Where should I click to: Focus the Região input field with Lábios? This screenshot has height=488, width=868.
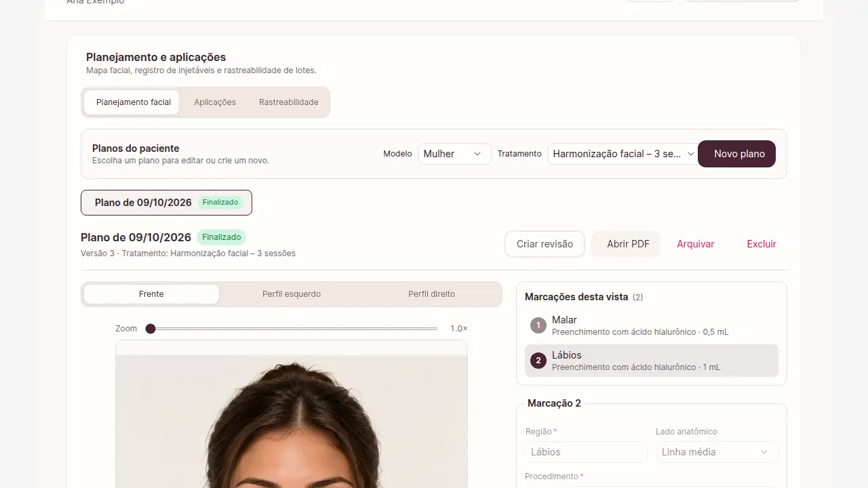coord(587,452)
